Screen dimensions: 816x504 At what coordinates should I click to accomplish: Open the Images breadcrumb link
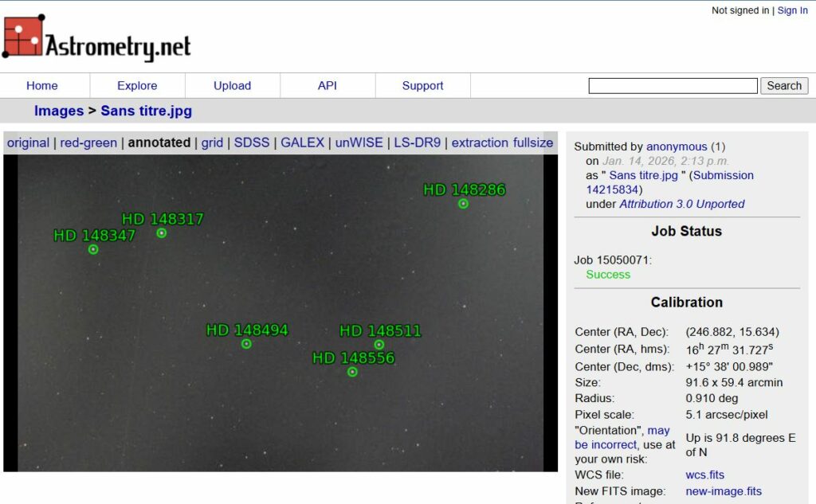pyautogui.click(x=59, y=111)
